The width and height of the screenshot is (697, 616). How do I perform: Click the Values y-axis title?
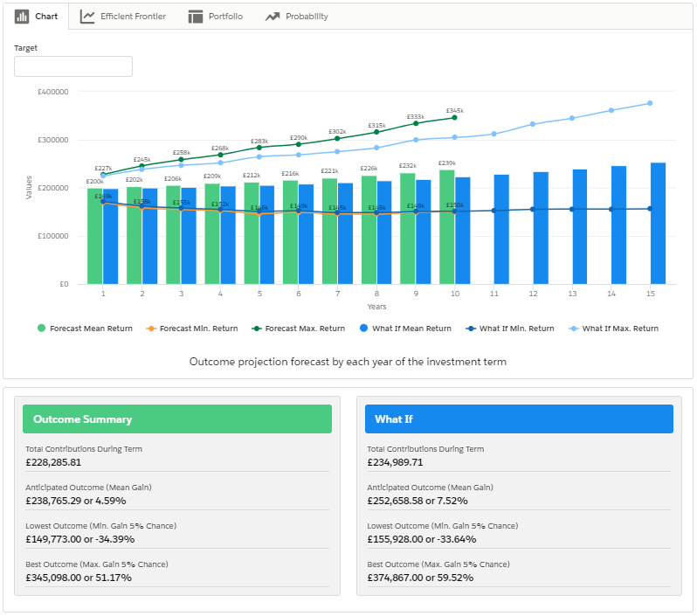pos(29,187)
